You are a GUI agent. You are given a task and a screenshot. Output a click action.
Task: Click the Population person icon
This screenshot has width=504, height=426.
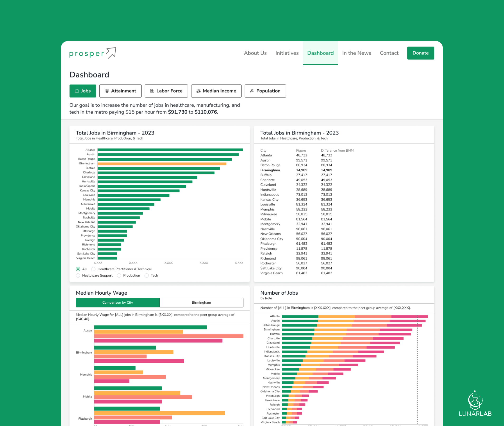point(252,91)
